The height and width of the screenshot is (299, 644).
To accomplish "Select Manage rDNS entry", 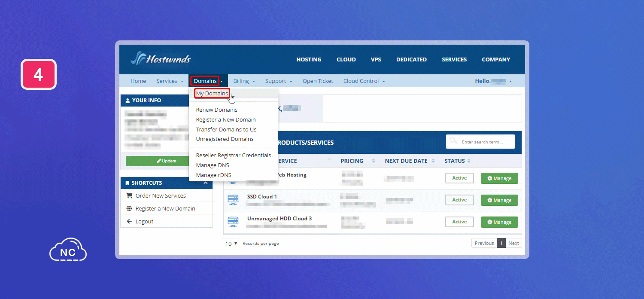I will point(213,175).
